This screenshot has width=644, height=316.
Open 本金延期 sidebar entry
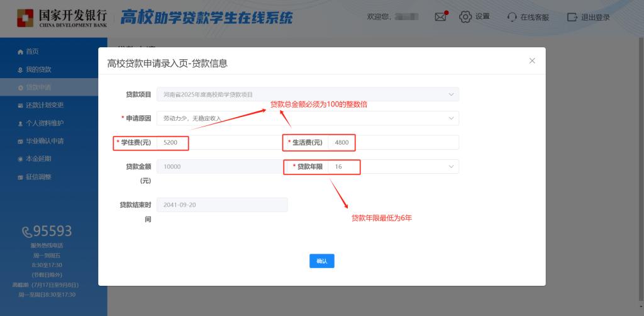[38, 159]
